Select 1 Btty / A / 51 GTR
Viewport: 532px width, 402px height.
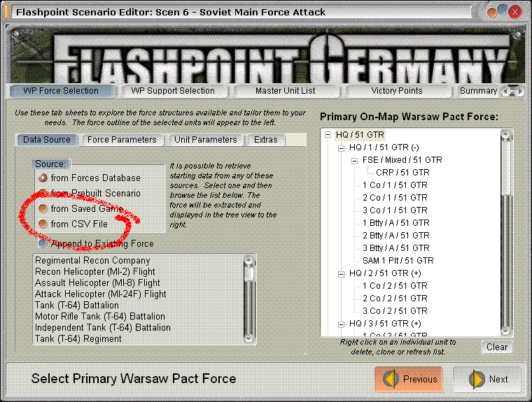click(x=396, y=223)
